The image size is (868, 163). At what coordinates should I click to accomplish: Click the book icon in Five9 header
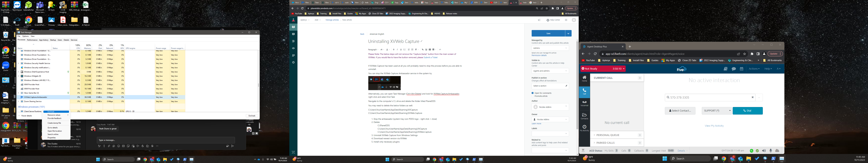tap(725, 69)
